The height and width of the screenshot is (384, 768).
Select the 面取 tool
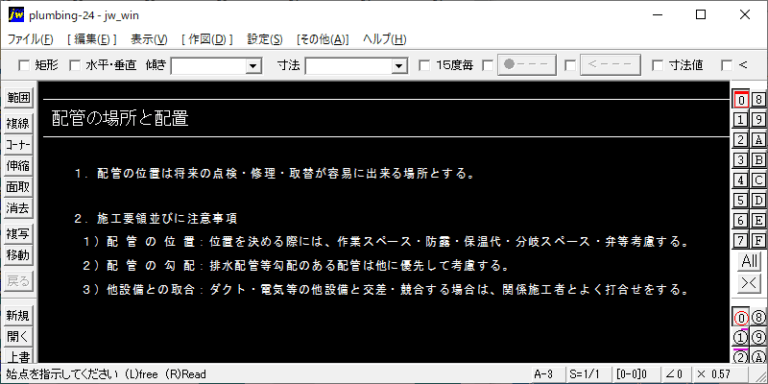click(x=18, y=187)
